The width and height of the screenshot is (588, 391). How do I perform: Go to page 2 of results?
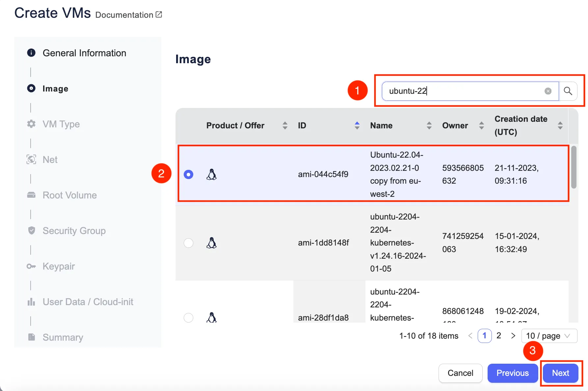pyautogui.click(x=499, y=336)
